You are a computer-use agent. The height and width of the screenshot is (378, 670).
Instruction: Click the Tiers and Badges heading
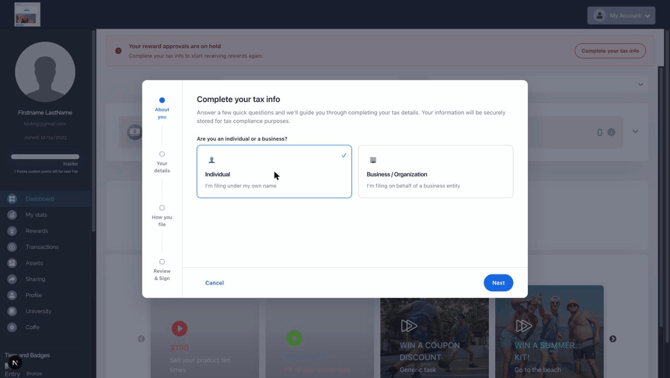27,355
